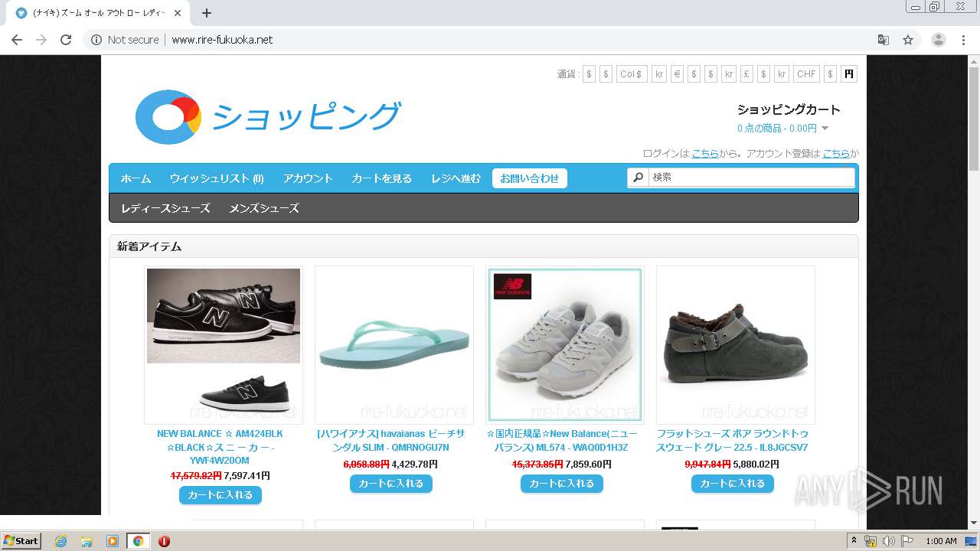The height and width of the screenshot is (551, 980).
Task: Click the Not secure site info icon
Action: [96, 40]
